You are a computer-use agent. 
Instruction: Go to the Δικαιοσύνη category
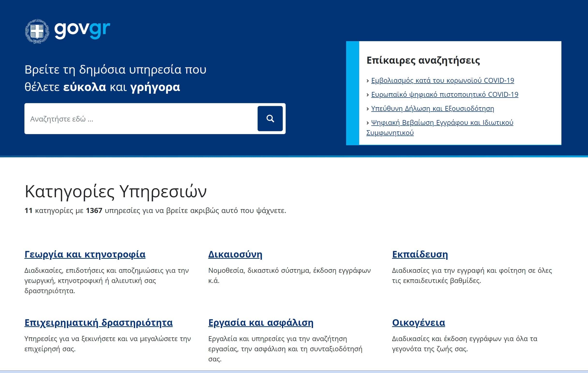(235, 254)
